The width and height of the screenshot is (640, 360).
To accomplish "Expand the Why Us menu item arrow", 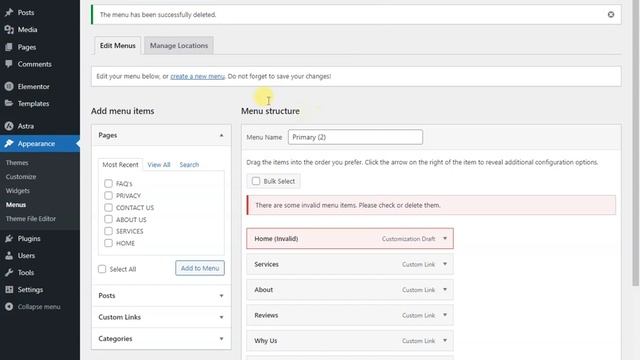I will [x=445, y=340].
